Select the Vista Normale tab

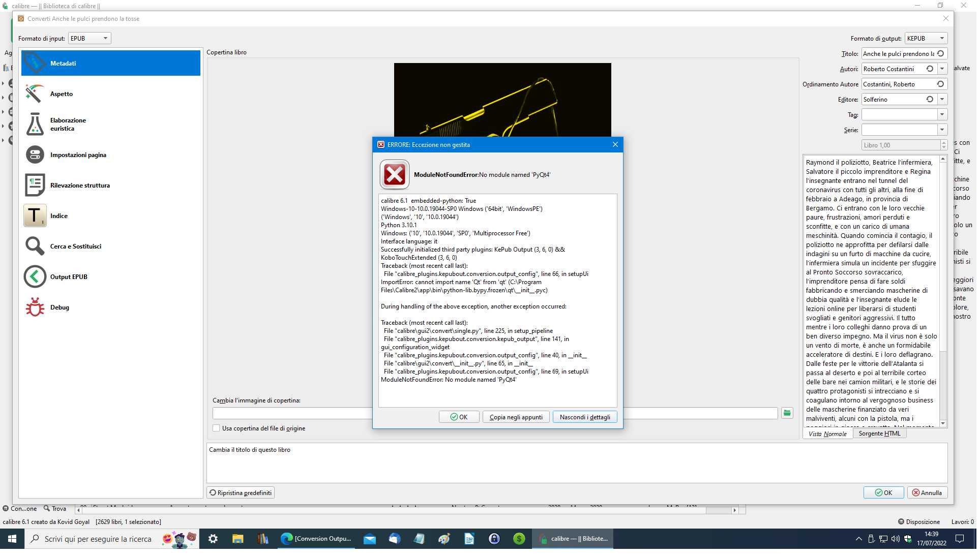point(827,434)
